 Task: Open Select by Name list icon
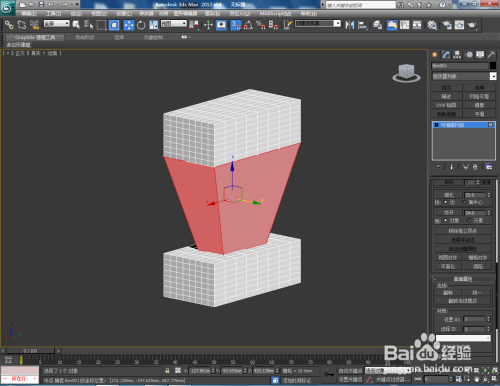[88, 25]
